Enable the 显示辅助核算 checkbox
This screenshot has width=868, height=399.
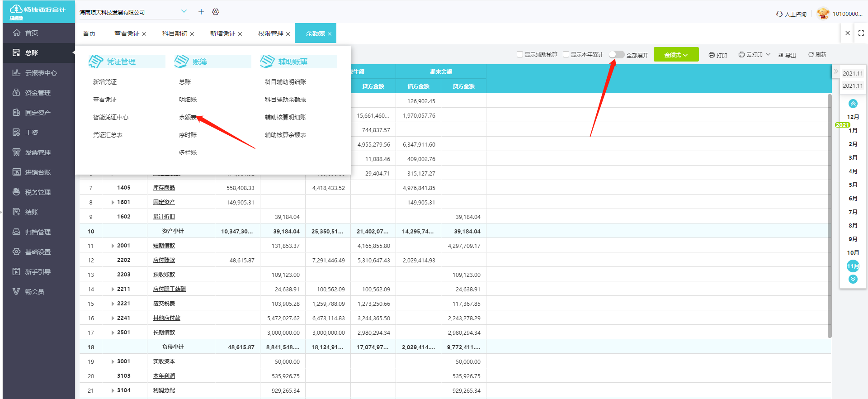(520, 54)
